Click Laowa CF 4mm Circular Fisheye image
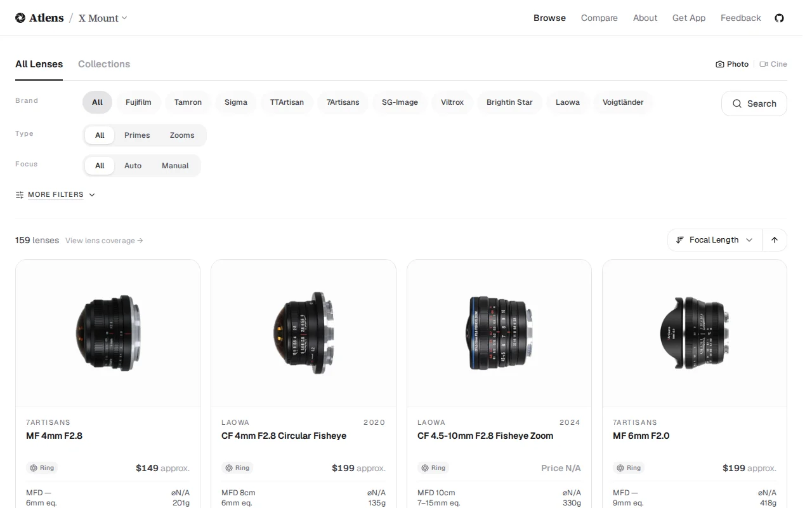Screen dimensions: 812x508 pos(303,333)
